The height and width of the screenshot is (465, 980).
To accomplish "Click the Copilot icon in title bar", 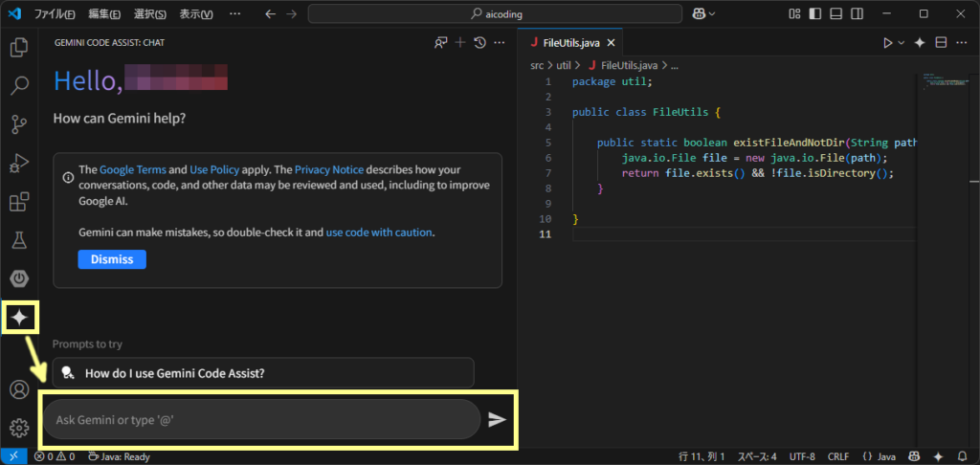I will (699, 13).
